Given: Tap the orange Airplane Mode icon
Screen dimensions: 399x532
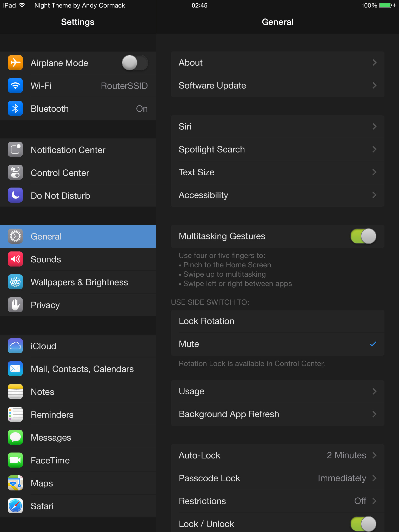Looking at the screenshot, I should 15,63.
